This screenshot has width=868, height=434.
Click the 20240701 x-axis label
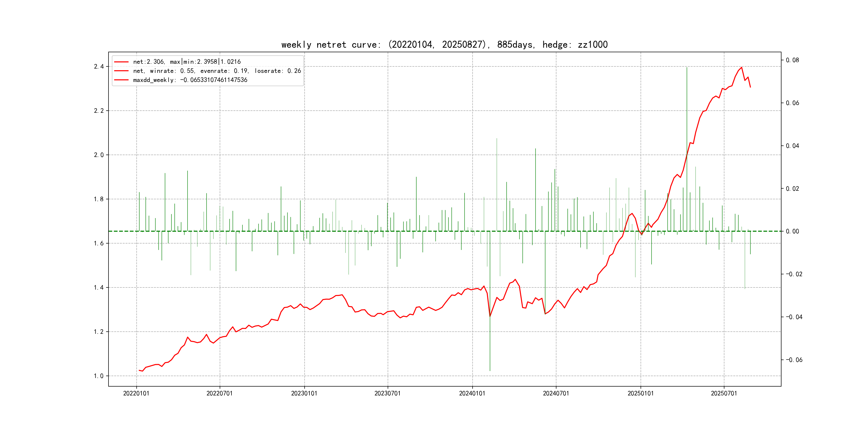(556, 393)
